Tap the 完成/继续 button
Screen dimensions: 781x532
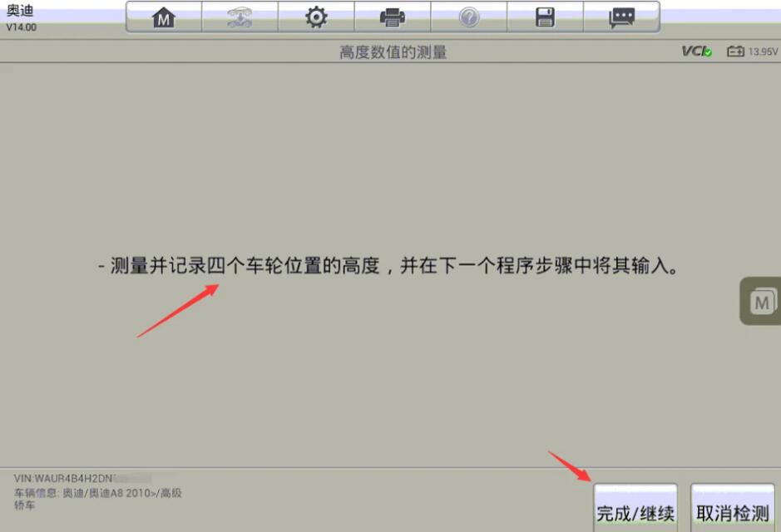tap(635, 509)
